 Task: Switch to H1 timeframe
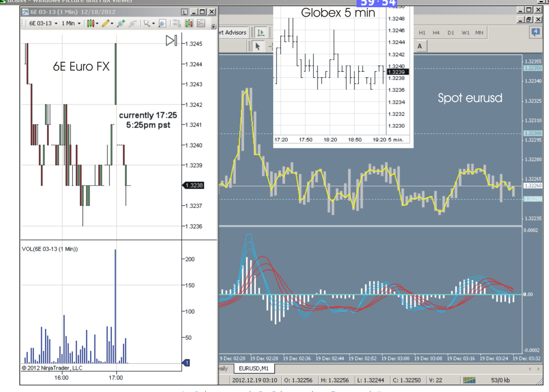click(x=422, y=33)
